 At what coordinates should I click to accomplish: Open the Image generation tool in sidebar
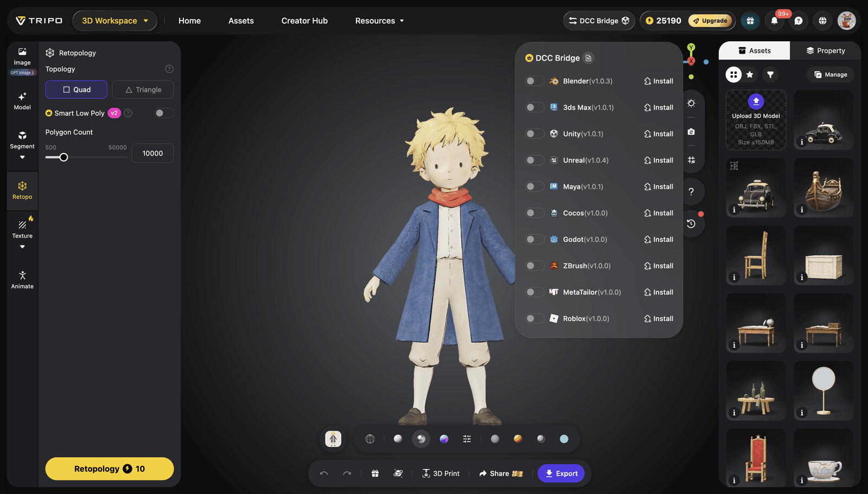pos(22,56)
